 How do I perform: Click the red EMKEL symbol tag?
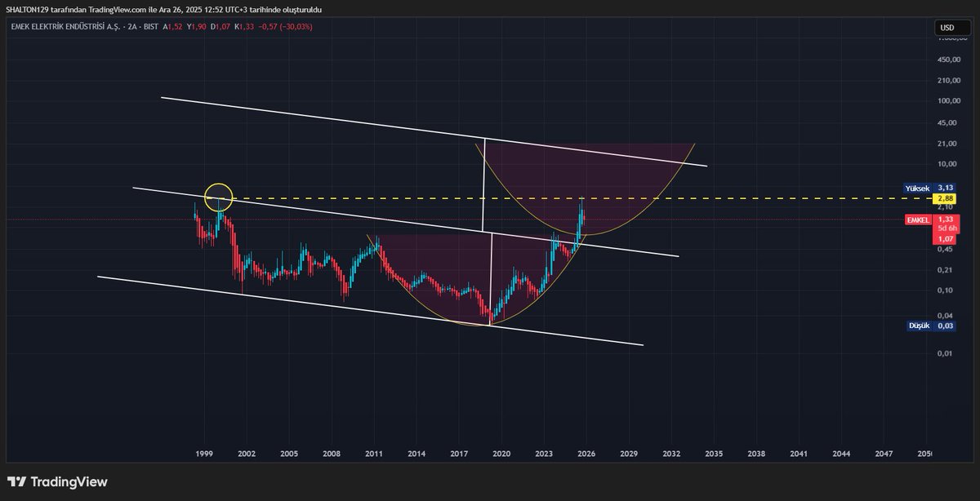tap(918, 219)
